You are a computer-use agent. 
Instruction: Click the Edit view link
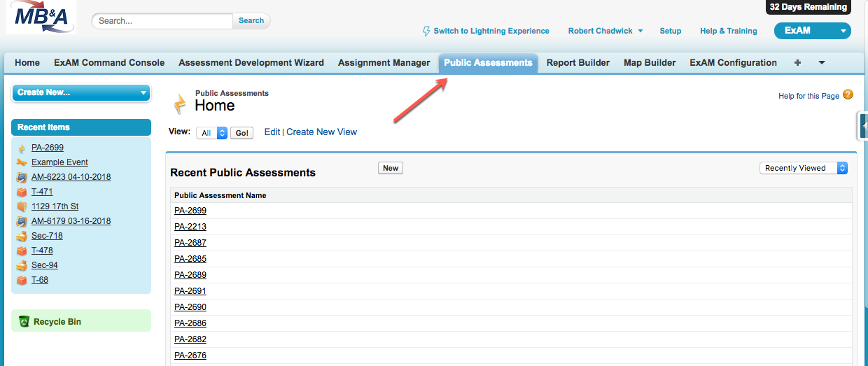[x=272, y=132]
